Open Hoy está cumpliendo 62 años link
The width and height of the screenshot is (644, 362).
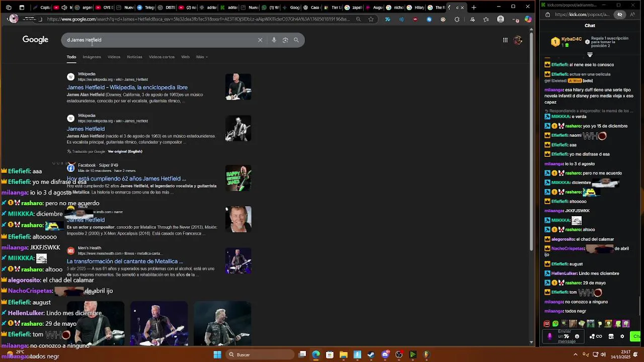(126, 178)
